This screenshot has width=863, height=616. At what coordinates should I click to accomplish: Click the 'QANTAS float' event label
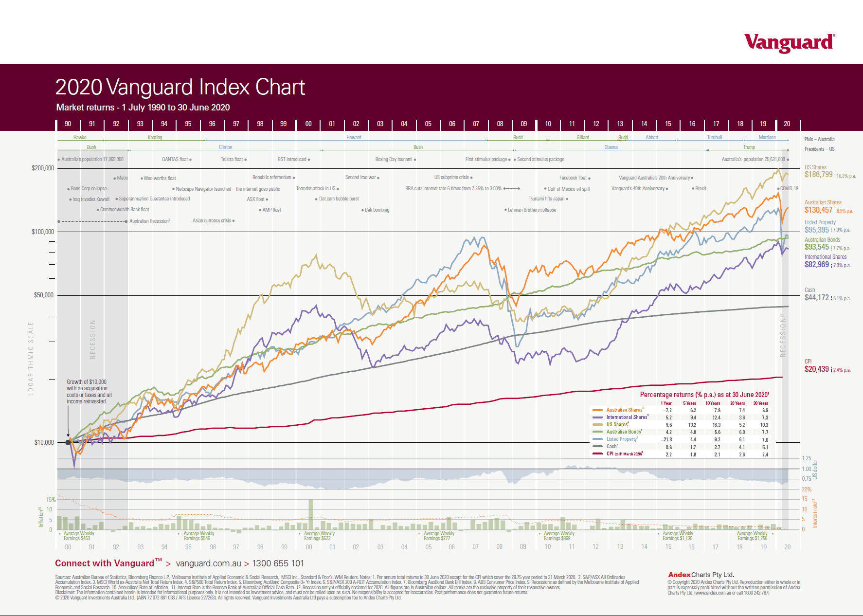coord(175,159)
